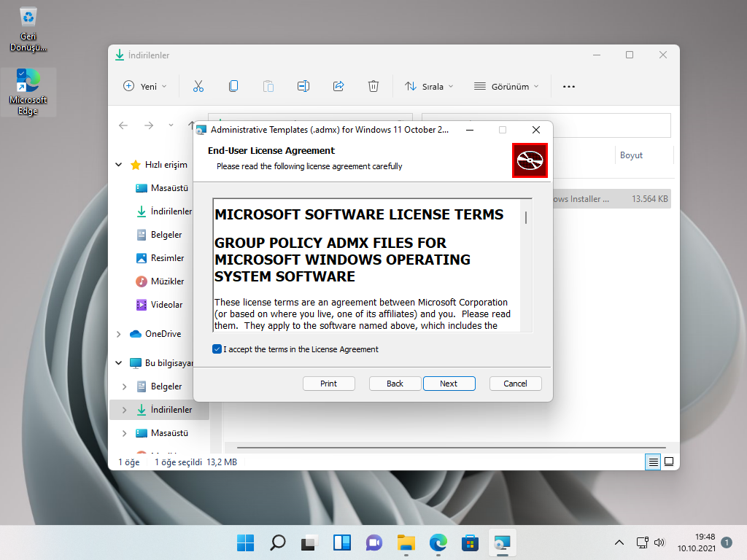Image resolution: width=747 pixels, height=560 pixels.
Task: Open File Explorer from taskbar
Action: coord(406,542)
